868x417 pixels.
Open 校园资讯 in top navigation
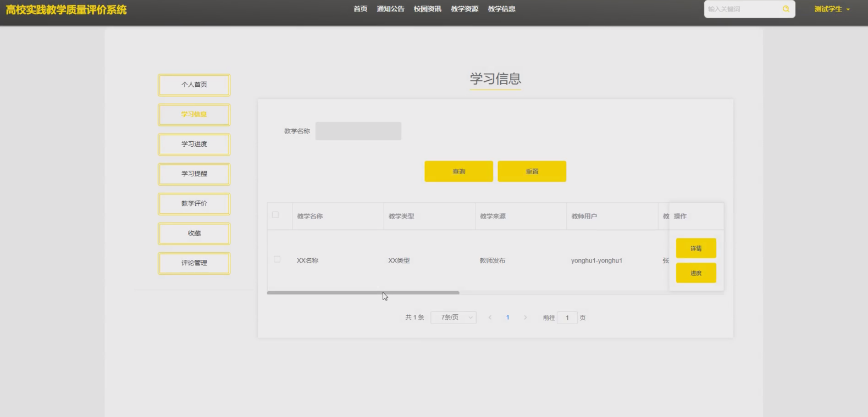click(x=427, y=9)
